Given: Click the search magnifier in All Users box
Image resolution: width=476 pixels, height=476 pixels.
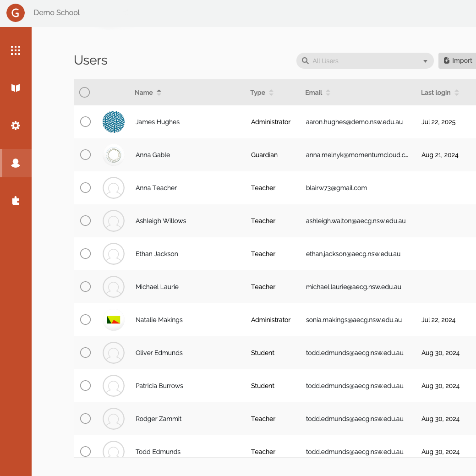Looking at the screenshot, I should [x=305, y=60].
